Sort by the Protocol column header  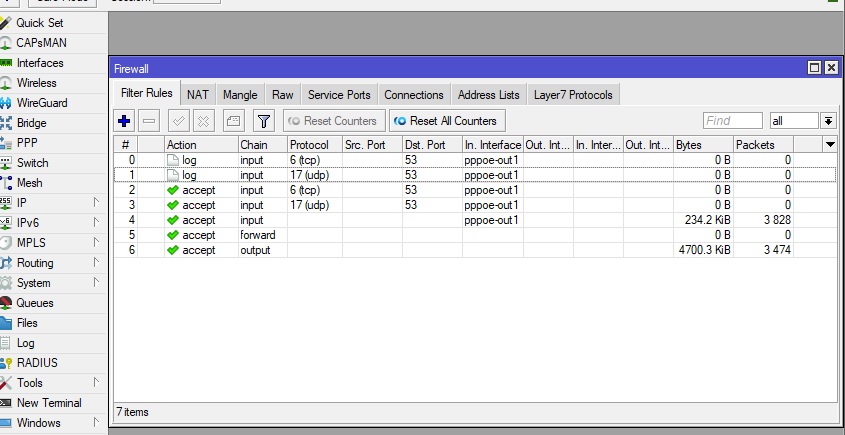315,144
